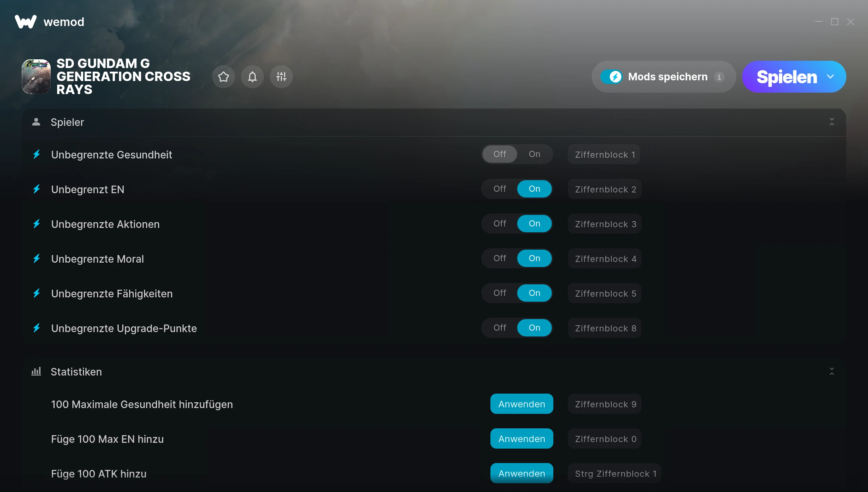Open notifications bell icon
Screen dimensions: 868x492
(x=252, y=77)
